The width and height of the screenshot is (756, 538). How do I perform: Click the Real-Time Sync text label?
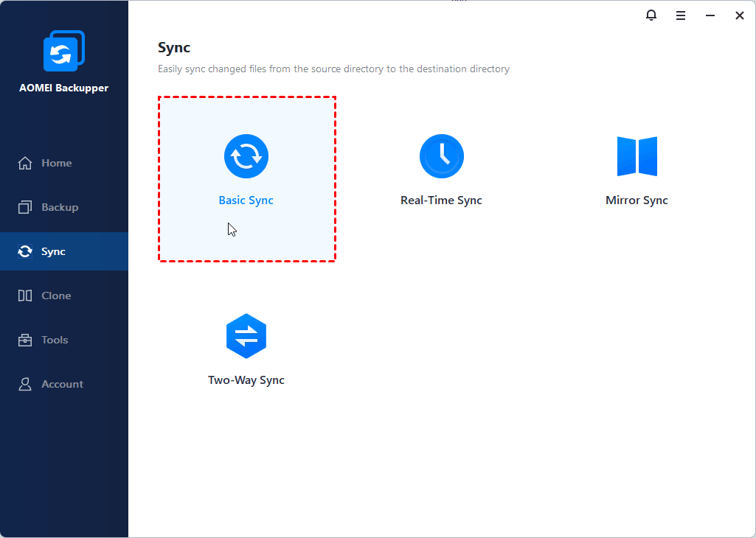click(441, 200)
